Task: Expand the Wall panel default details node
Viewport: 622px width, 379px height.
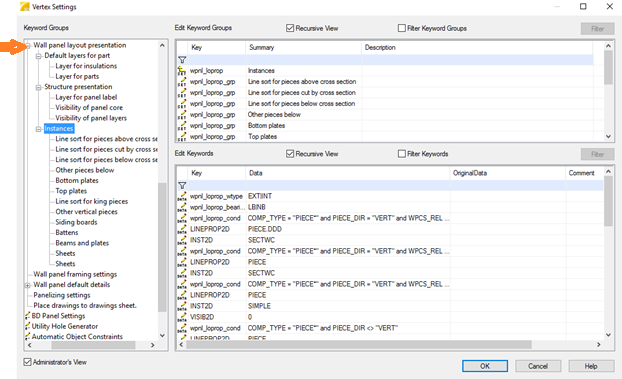Action: pos(27,285)
